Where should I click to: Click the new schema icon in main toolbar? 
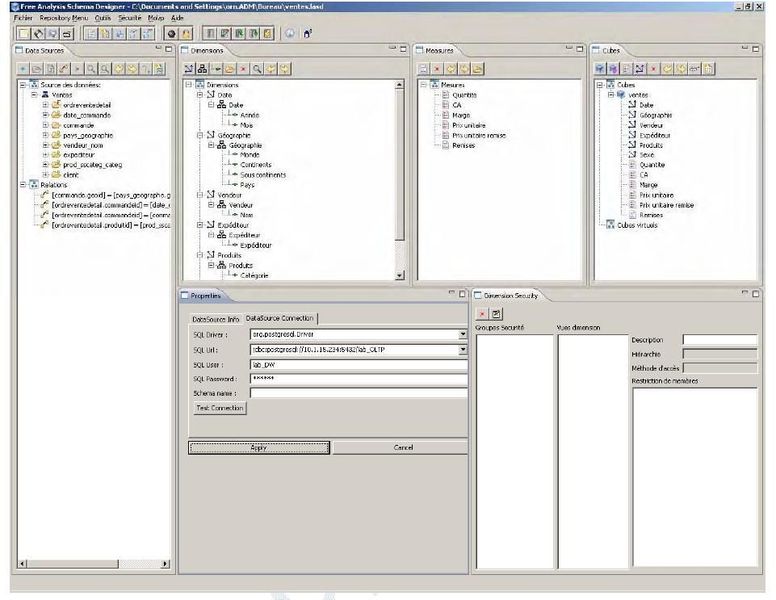pos(23,32)
